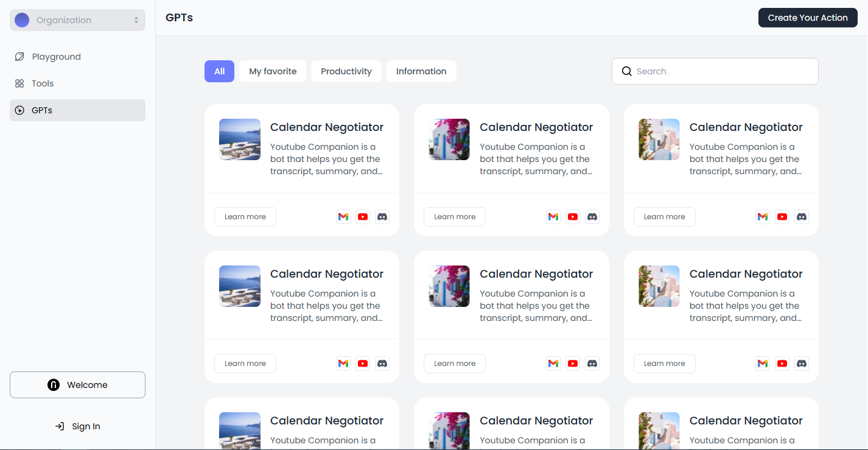Open the Organization selector dropdown
868x450 pixels.
point(77,20)
